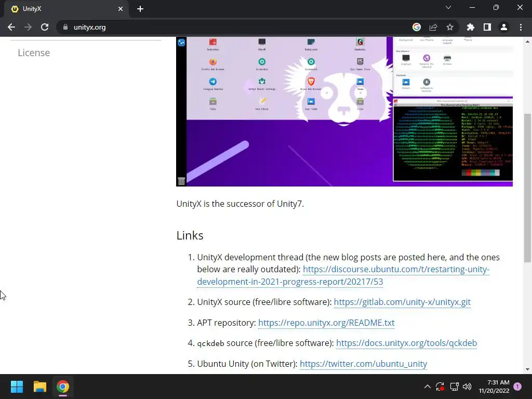Open network settings tray icon
Image resolution: width=532 pixels, height=399 pixels.
pos(454,387)
